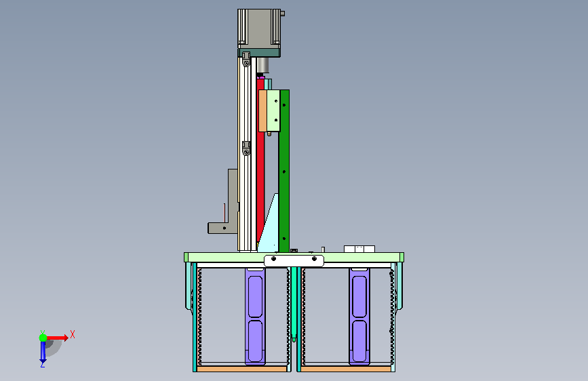Select the small white block on base plate
The width and height of the screenshot is (588, 381).
click(x=359, y=249)
